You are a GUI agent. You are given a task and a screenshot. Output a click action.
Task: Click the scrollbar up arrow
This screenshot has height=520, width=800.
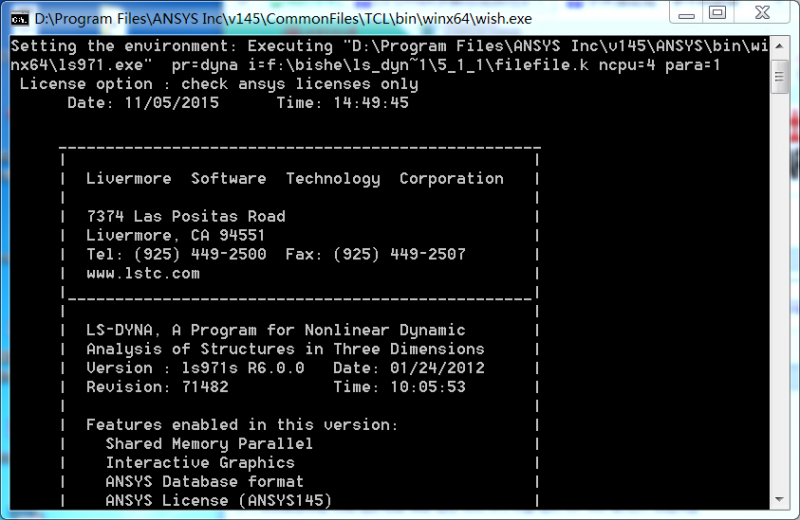click(x=779, y=46)
